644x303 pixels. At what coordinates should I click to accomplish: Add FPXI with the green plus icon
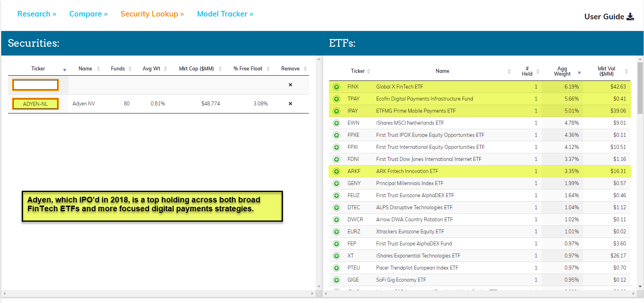point(337,147)
